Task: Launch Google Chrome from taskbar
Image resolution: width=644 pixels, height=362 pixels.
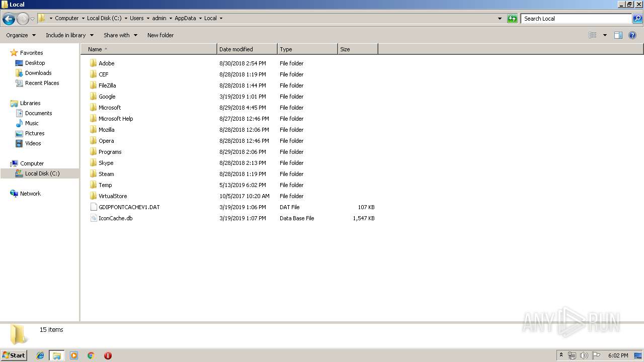Action: 91,355
